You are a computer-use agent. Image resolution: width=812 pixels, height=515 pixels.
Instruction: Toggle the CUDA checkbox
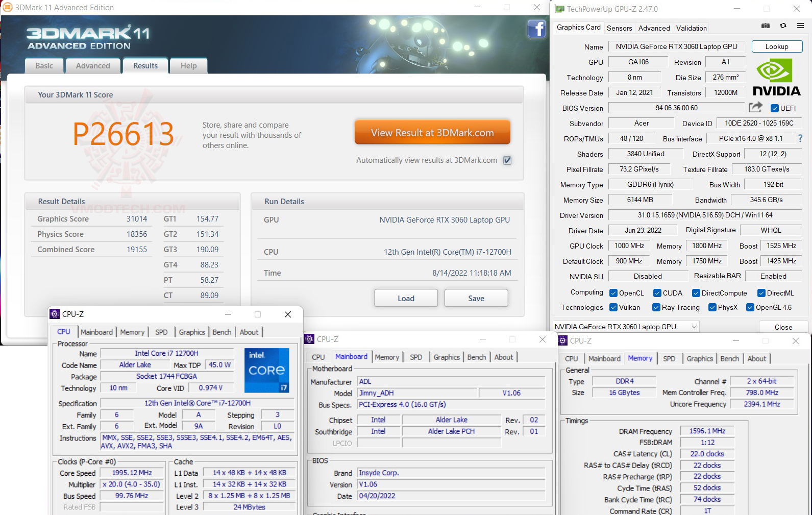point(657,293)
